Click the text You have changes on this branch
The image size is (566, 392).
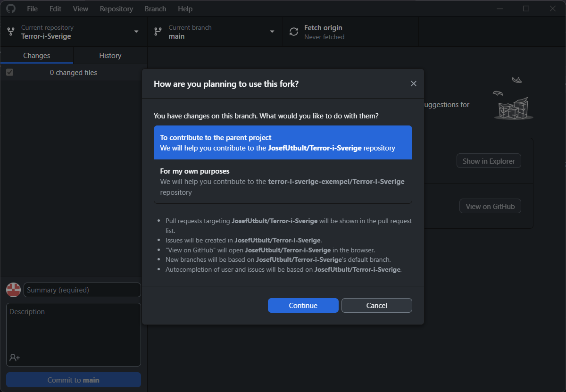pos(266,116)
